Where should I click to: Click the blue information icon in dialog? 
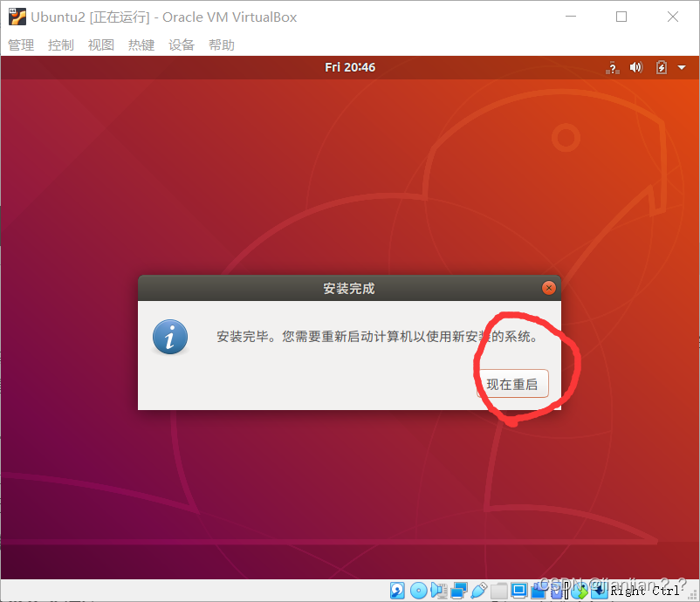(x=170, y=337)
